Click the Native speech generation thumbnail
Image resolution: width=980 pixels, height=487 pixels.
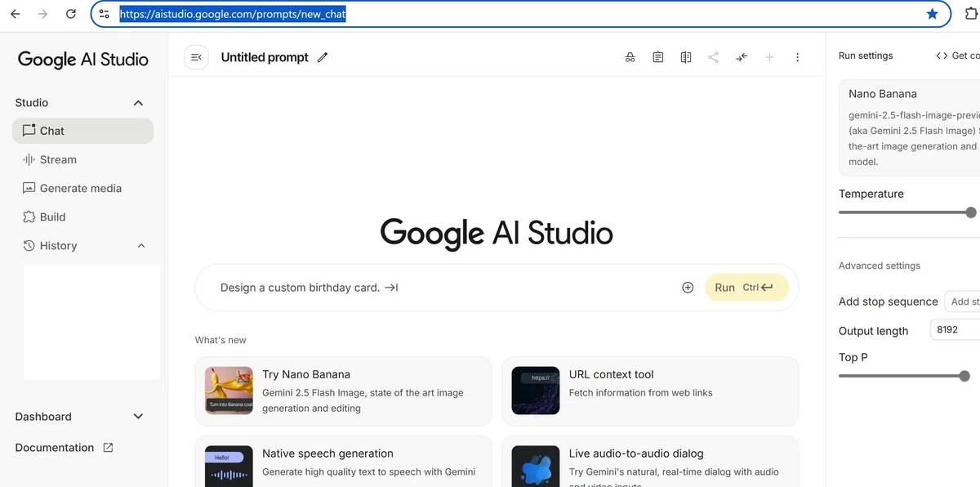click(229, 466)
